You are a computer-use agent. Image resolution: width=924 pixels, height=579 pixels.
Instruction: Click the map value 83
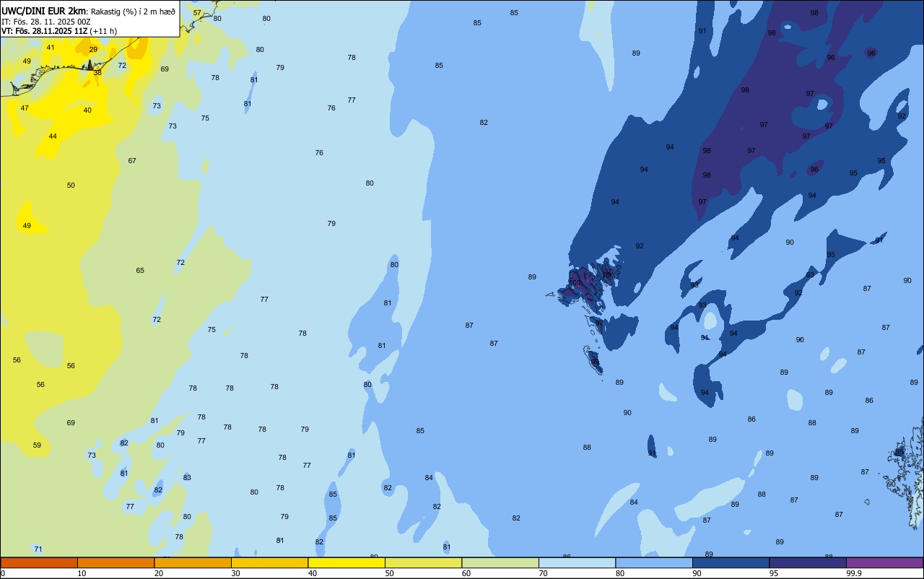(x=187, y=478)
